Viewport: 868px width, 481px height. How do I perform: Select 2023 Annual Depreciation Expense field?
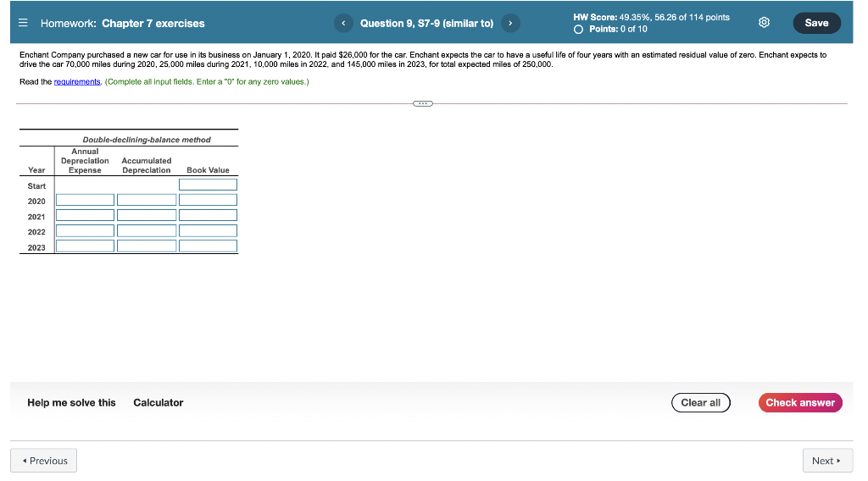click(86, 246)
